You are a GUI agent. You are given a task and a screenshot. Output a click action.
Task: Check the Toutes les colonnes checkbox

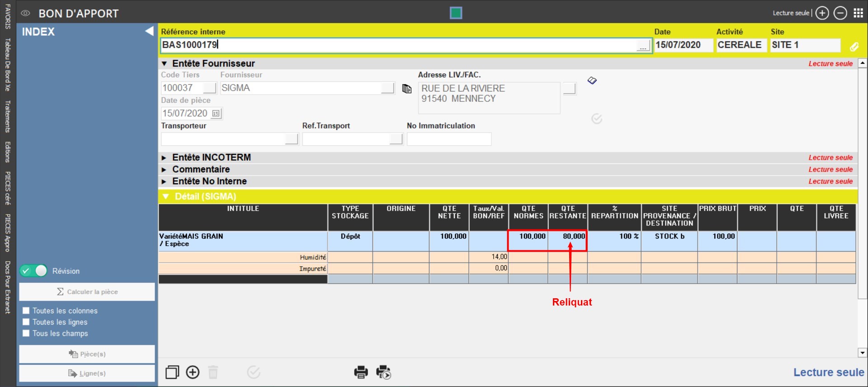26,311
